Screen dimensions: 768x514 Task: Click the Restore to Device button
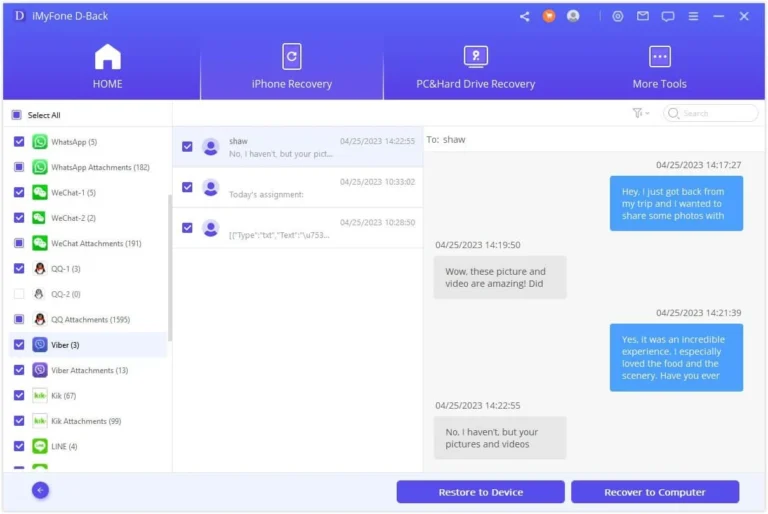(x=480, y=492)
